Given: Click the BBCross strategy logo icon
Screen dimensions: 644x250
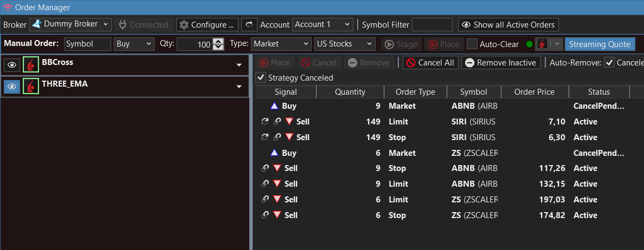Looking at the screenshot, I should pos(31,65).
